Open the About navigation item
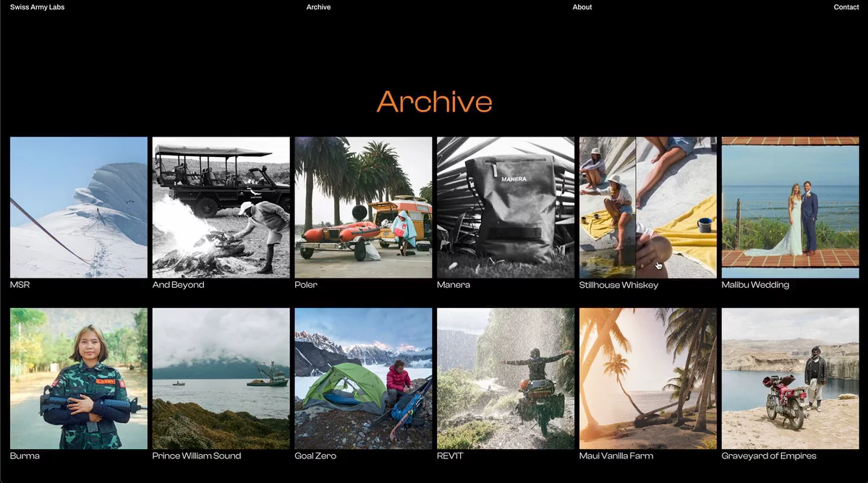868x483 pixels. coord(582,7)
